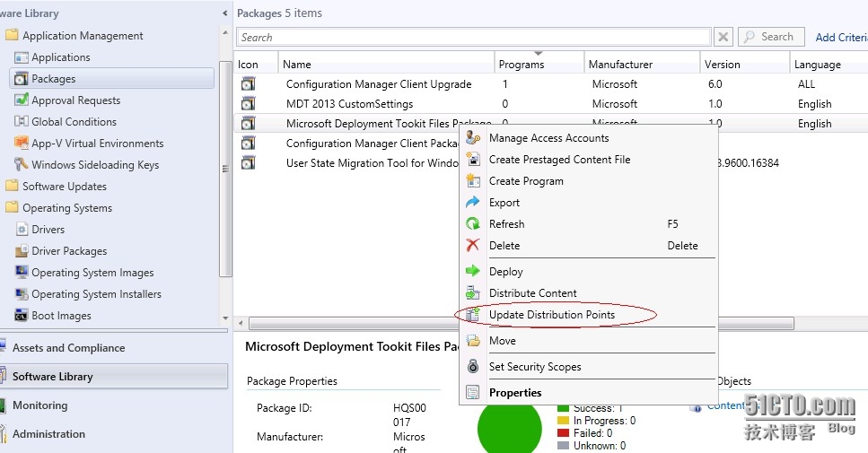Select the Packages node icon in the tree
Image resolution: width=868 pixels, height=453 pixels.
coord(21,79)
